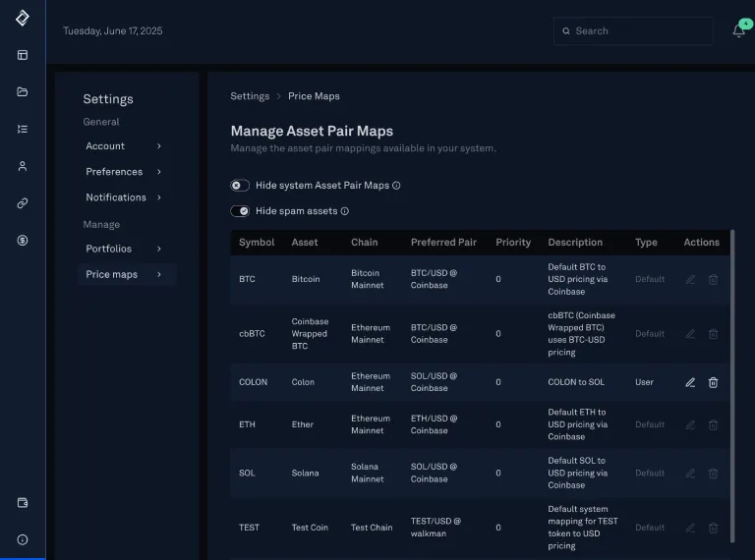The height and width of the screenshot is (560, 755).
Task: Sort by Symbol column header
Action: click(257, 243)
